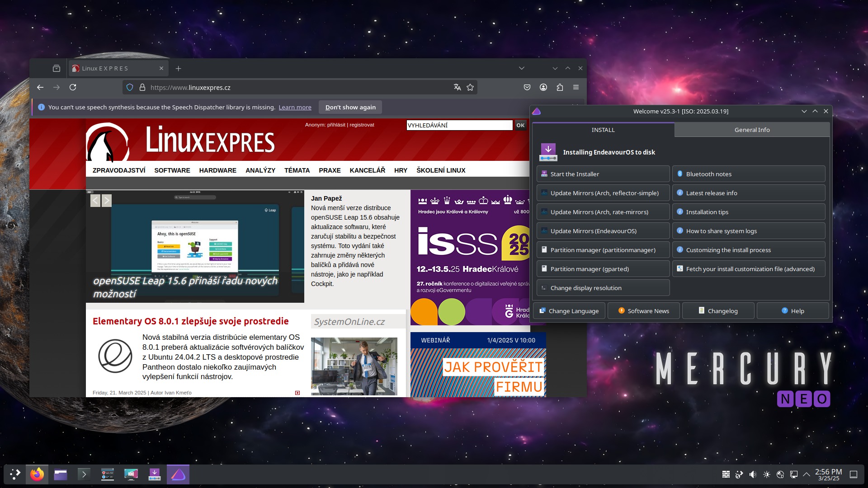The width and height of the screenshot is (868, 488).
Task: Reload the Linux EXPRES page
Action: point(73,87)
